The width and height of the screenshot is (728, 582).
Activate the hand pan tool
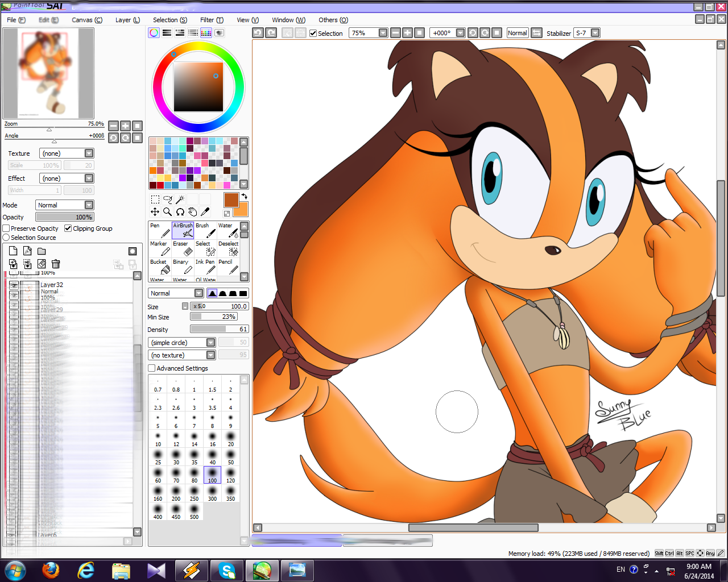(192, 212)
